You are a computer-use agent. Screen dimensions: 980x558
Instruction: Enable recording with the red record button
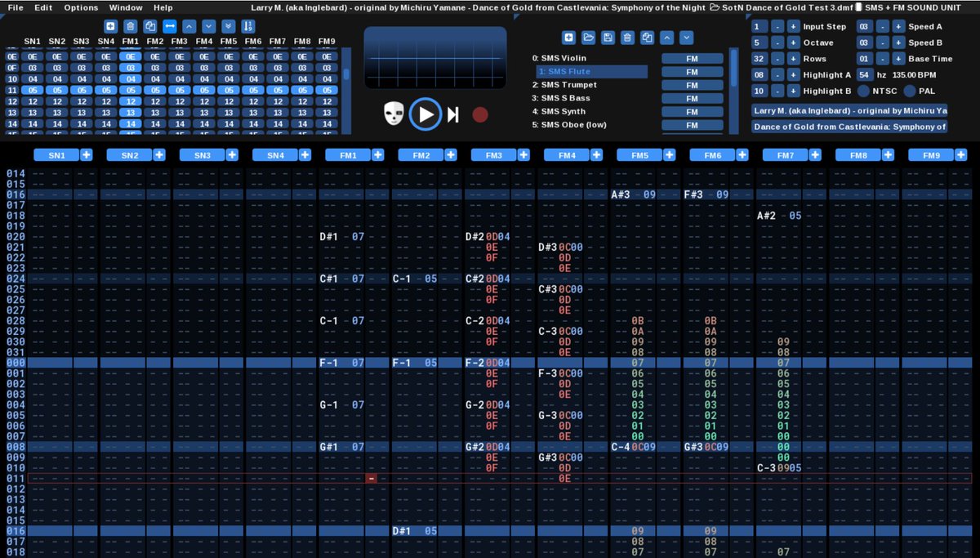click(479, 114)
